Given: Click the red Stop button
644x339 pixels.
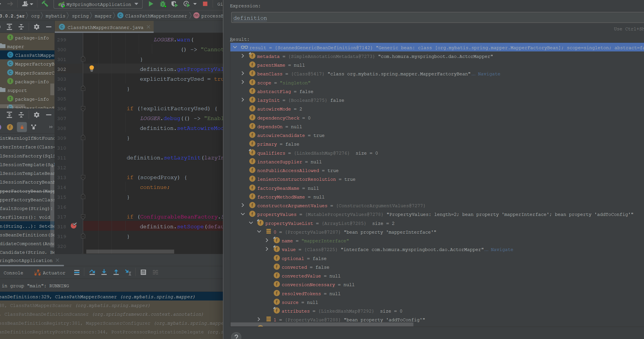Looking at the screenshot, I should (x=205, y=4).
